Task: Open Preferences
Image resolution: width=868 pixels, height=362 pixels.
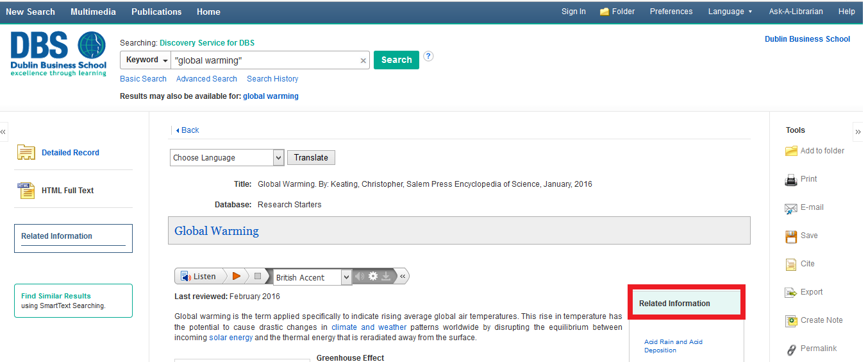Action: coord(671,12)
